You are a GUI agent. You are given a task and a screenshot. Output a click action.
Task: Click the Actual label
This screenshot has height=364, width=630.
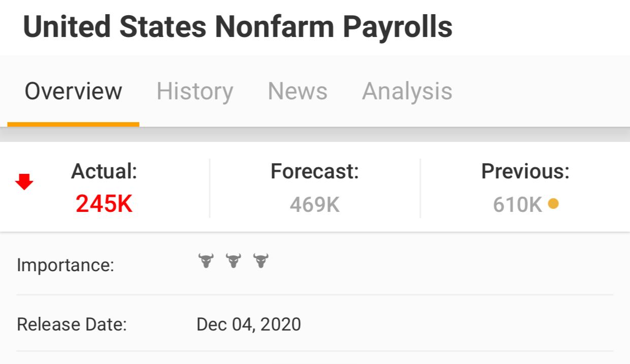click(104, 171)
